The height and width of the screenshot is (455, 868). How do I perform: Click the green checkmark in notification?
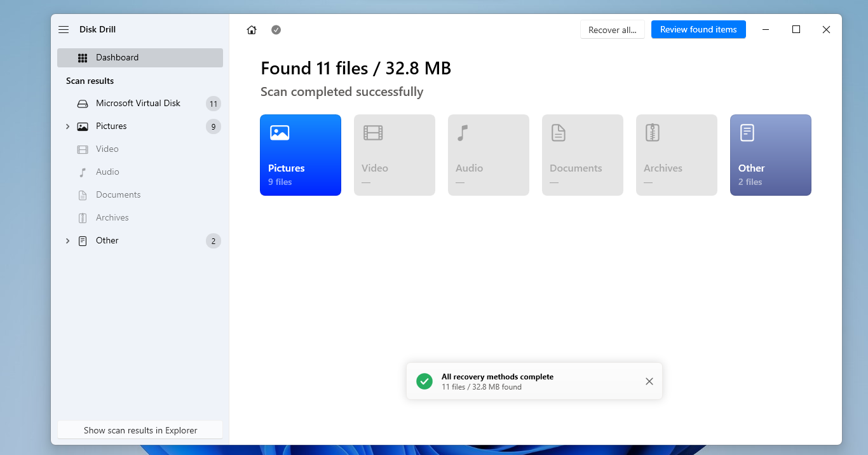[424, 381]
